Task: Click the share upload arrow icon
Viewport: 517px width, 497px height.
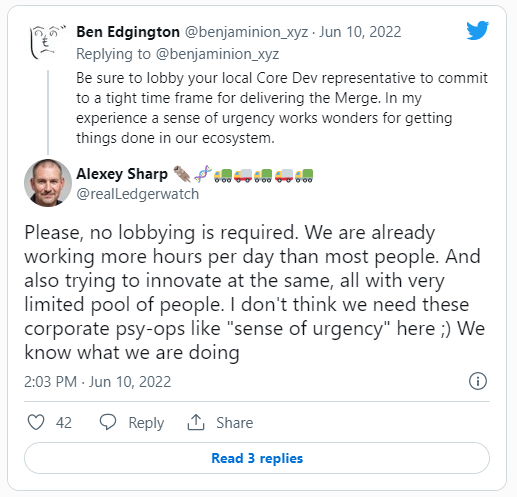Action: coord(196,422)
